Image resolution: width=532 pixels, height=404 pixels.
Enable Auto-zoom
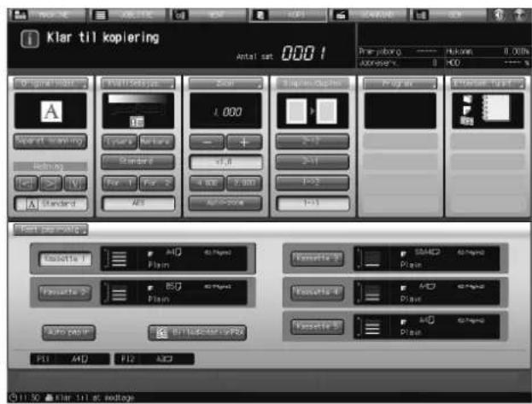pos(225,203)
